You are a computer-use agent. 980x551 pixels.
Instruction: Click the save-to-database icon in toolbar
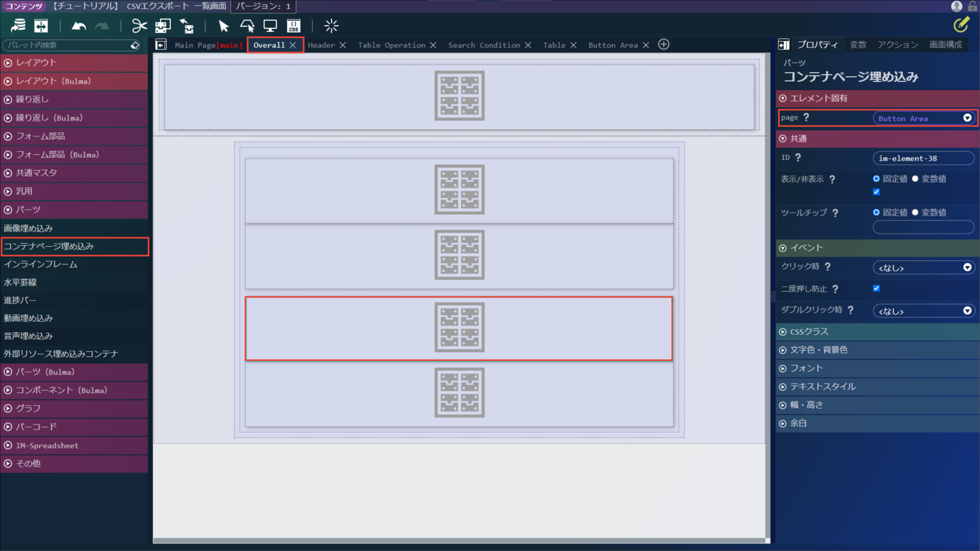[x=18, y=26]
